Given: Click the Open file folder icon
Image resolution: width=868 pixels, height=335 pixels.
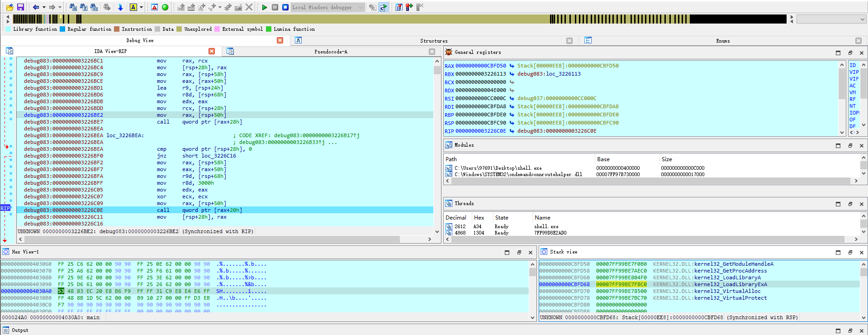Looking at the screenshot, I should point(9,7).
